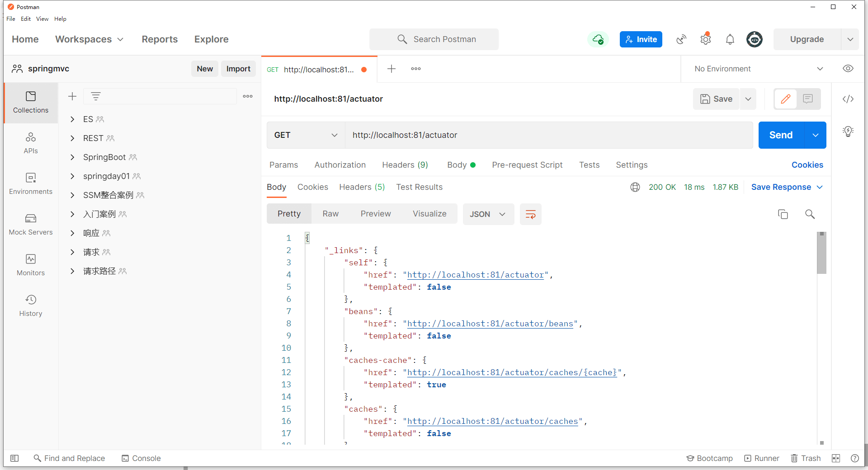Screen dimensions: 868x470
Task: Click the Import button
Action: (x=238, y=69)
